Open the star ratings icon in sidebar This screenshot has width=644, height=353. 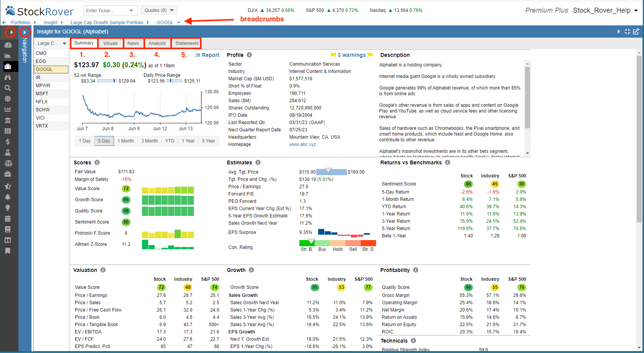tap(8, 186)
